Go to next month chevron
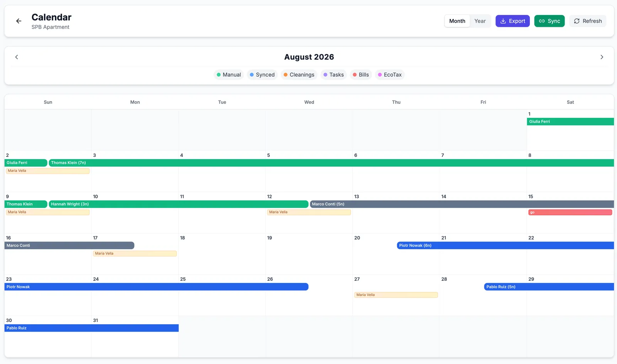The image size is (617, 364). point(602,57)
